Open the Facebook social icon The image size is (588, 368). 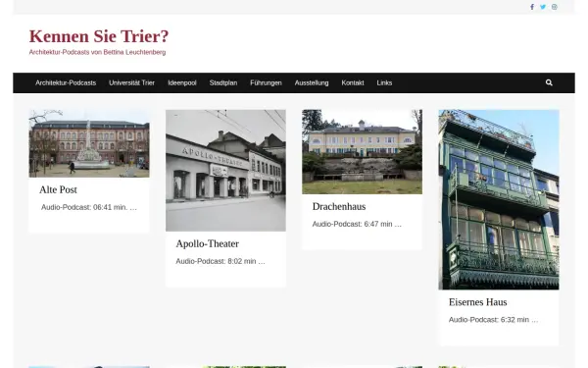pos(532,7)
